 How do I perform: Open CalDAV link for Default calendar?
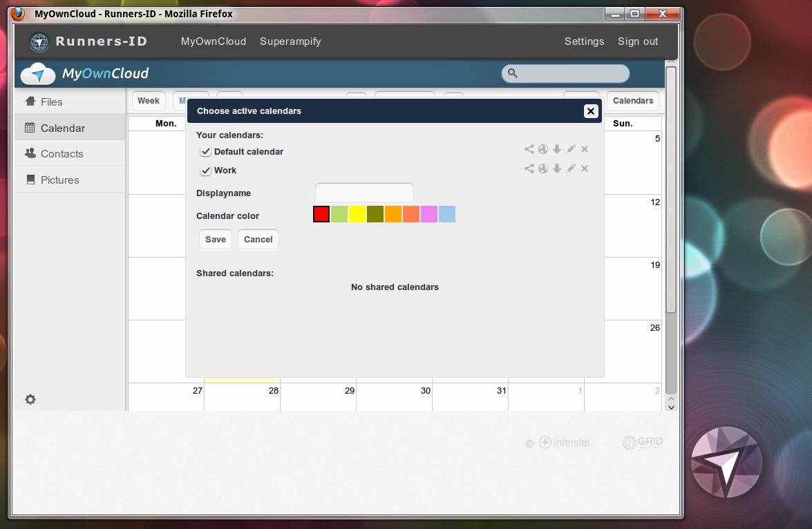[542, 150]
